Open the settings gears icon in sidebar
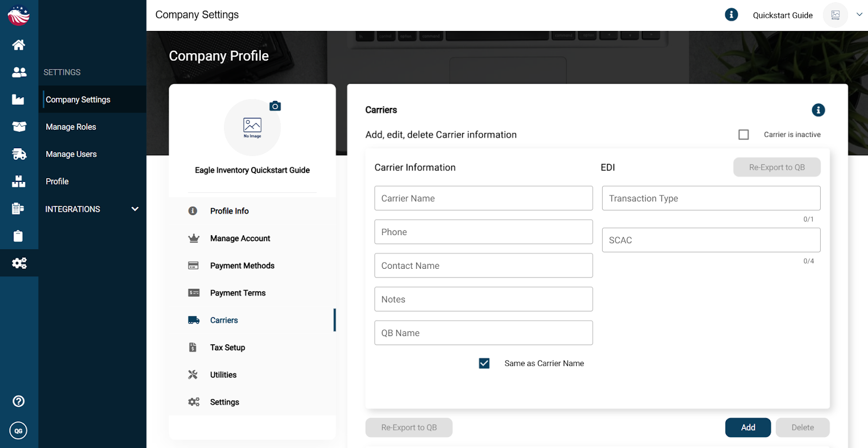 click(19, 263)
